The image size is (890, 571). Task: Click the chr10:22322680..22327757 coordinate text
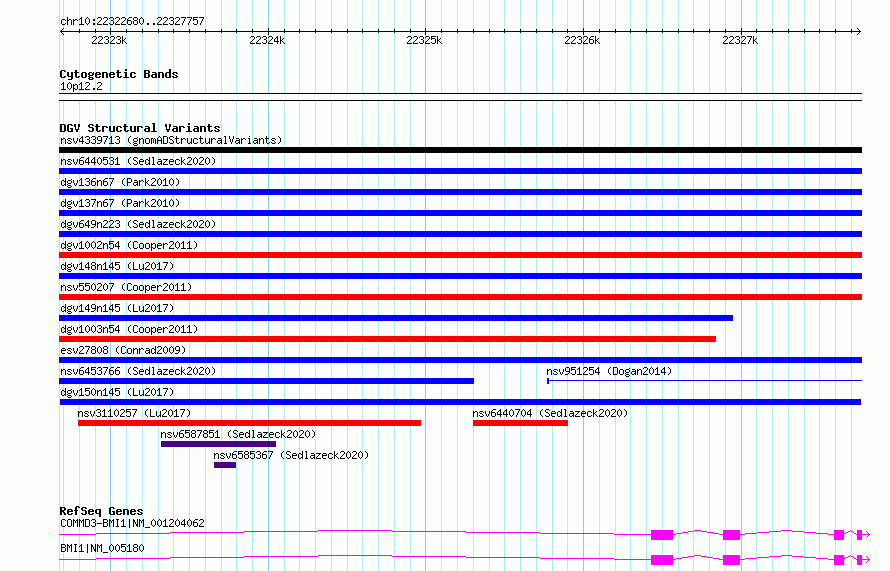[x=132, y=22]
